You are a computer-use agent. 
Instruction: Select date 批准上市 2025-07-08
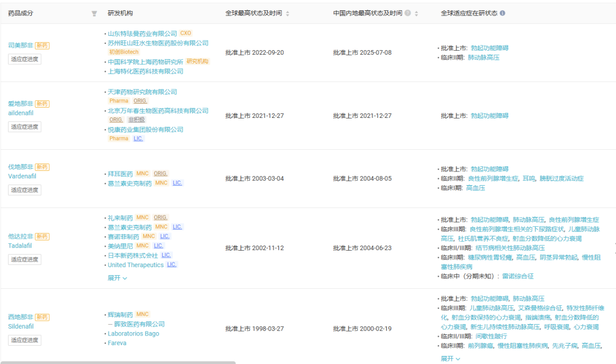click(x=362, y=52)
